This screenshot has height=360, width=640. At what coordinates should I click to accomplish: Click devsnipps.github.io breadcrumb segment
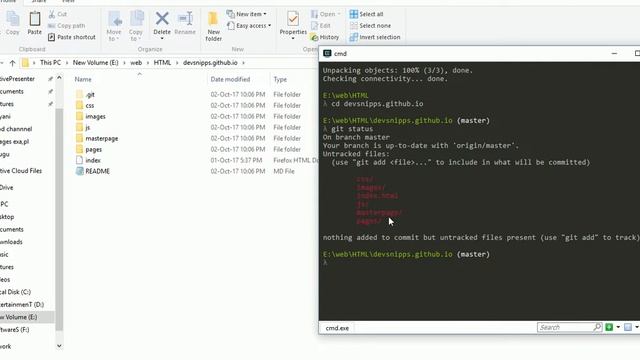click(210, 62)
